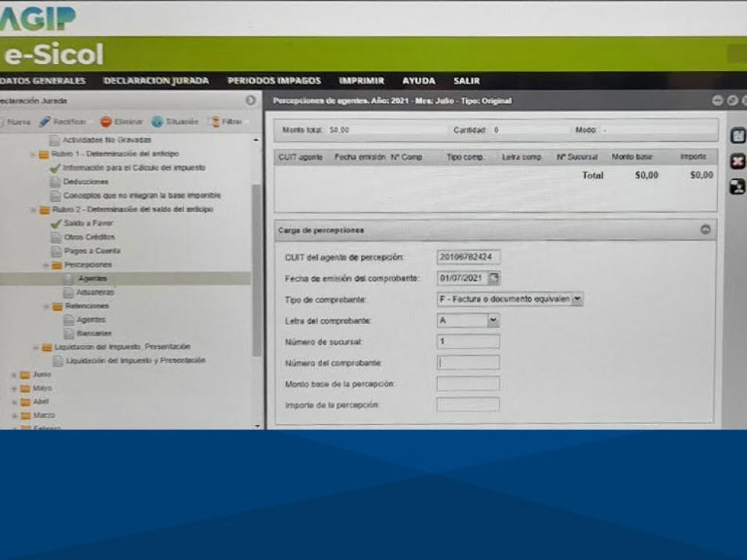Click the tree panel vertical scrollbar
The width and height of the screenshot is (747, 560).
point(257,269)
